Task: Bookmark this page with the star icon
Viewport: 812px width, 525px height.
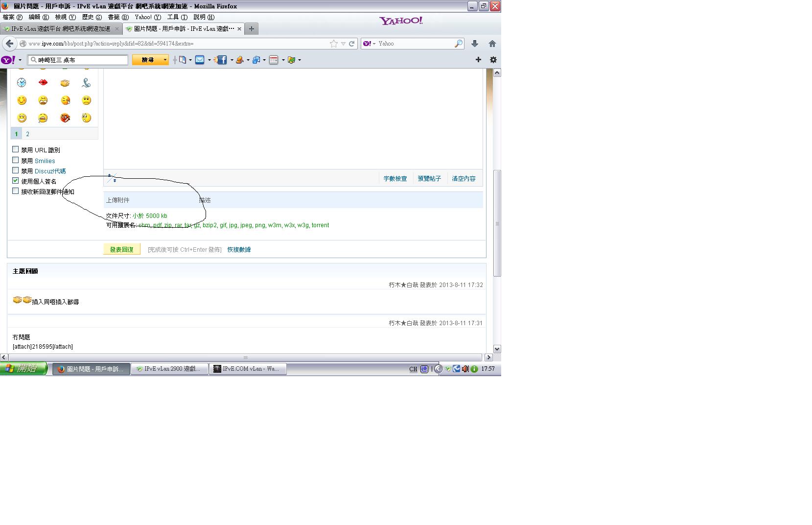Action: 334,44
